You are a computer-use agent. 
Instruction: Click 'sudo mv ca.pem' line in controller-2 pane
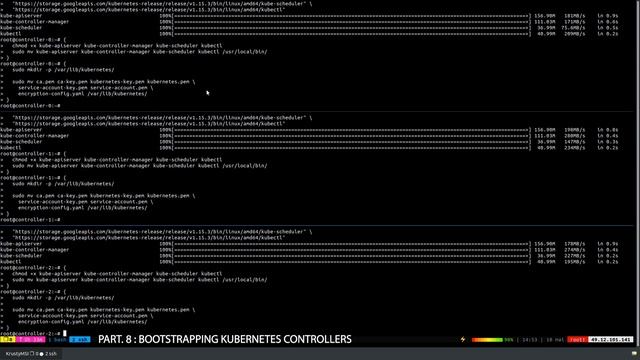104,310
